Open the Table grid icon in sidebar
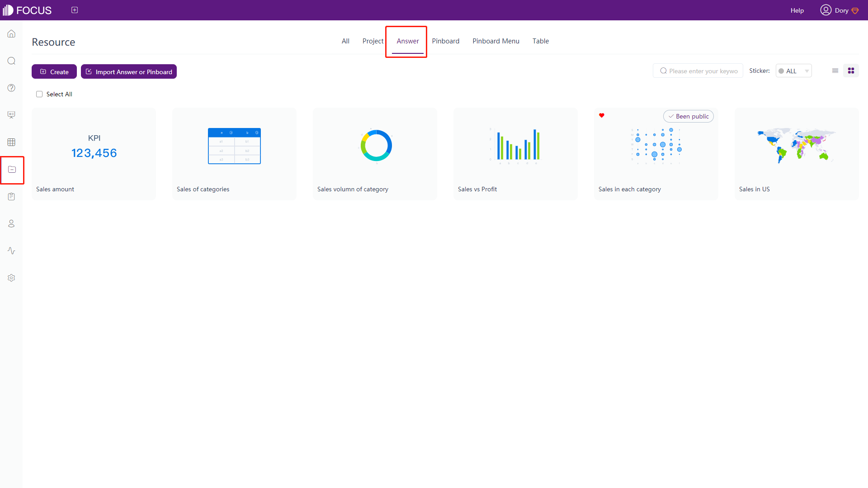 pos(11,142)
